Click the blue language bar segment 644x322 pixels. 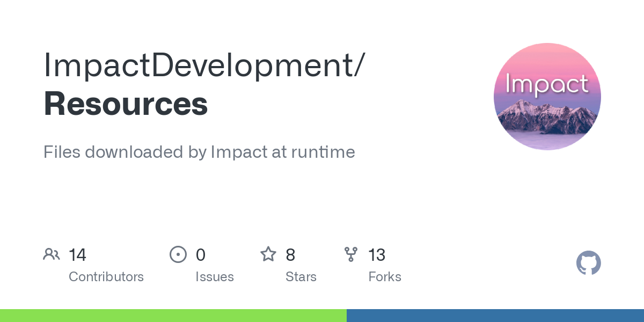(495, 316)
